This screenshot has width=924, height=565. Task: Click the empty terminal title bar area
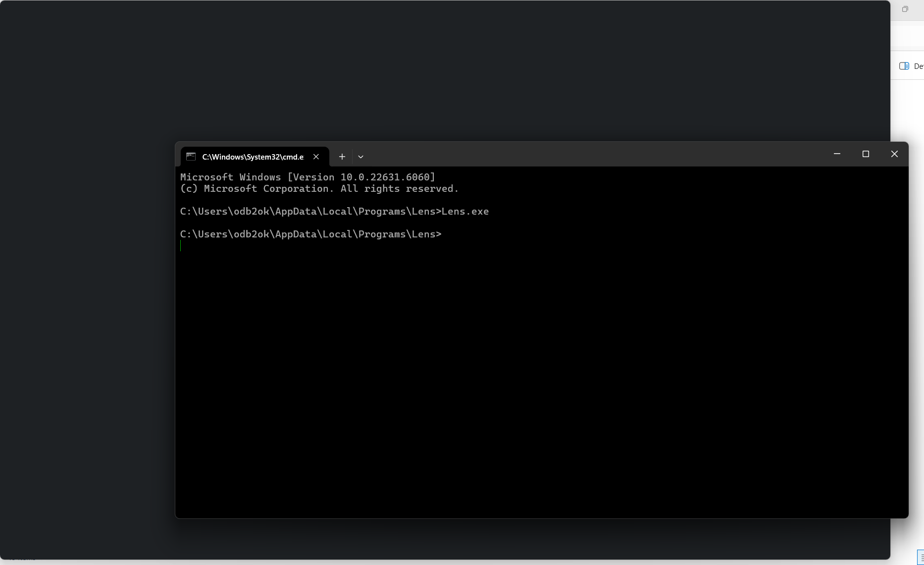(594, 154)
